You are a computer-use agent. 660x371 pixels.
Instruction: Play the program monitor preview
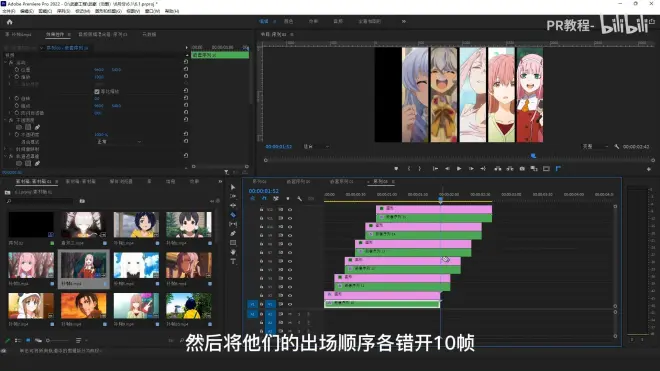click(459, 168)
